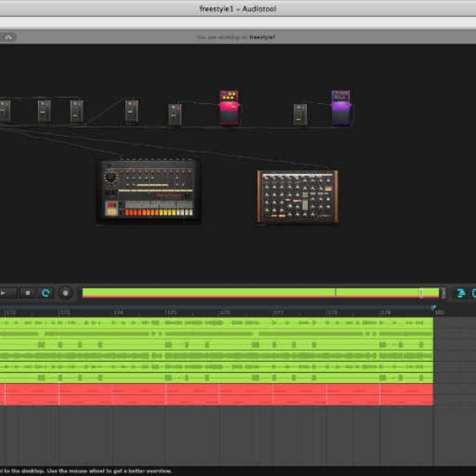The width and height of the screenshot is (476, 476).
Task: Select the lower red track region
Action: pyautogui.click(x=217, y=400)
